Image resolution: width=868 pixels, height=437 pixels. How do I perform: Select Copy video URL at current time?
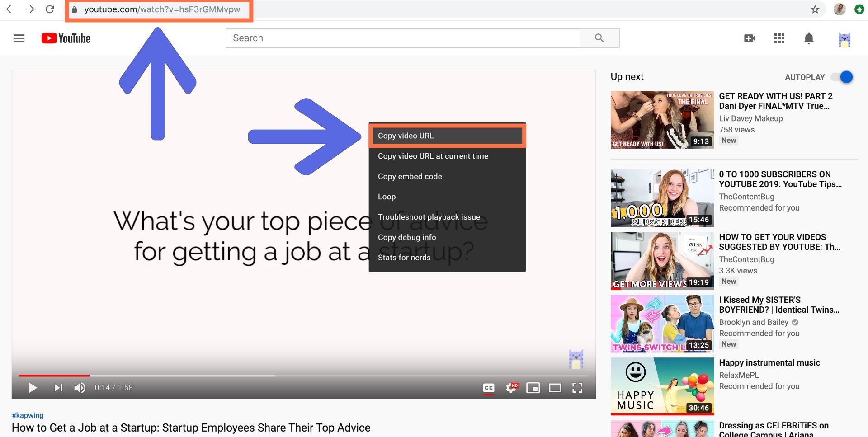pyautogui.click(x=447, y=156)
